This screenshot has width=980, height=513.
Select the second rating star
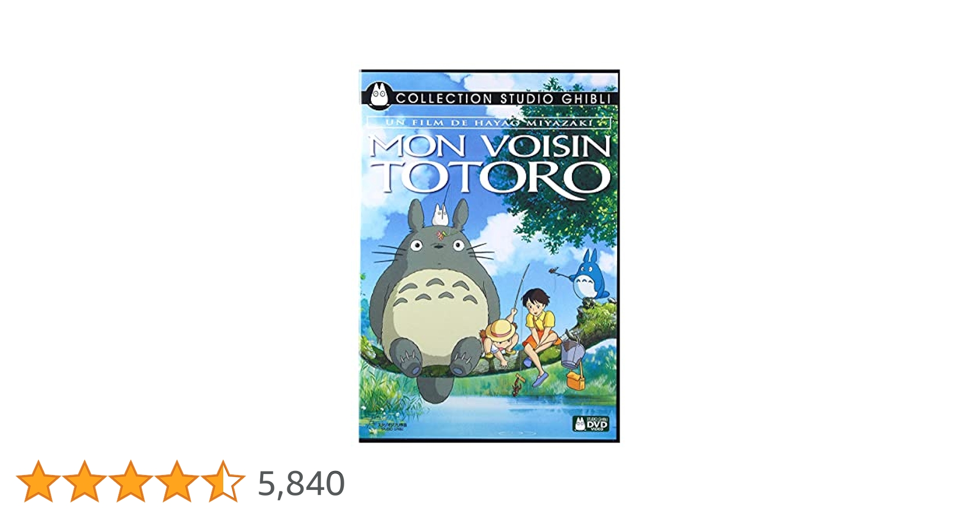[84, 481]
